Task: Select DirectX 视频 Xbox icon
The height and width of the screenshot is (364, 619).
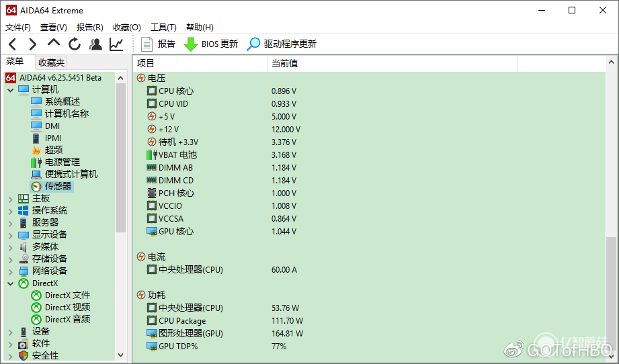Action: (x=36, y=308)
